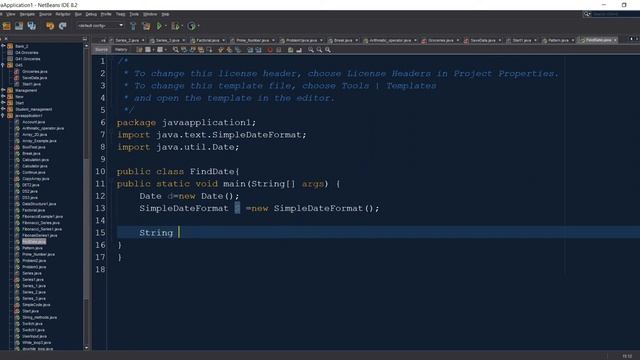Click the Redo toolbar icon
The image size is (640, 360).
[62, 26]
